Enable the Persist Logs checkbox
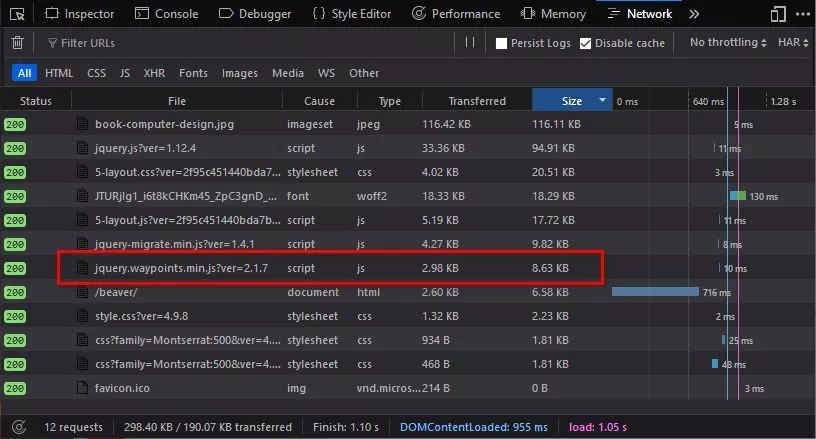The image size is (816, 439). tap(502, 44)
